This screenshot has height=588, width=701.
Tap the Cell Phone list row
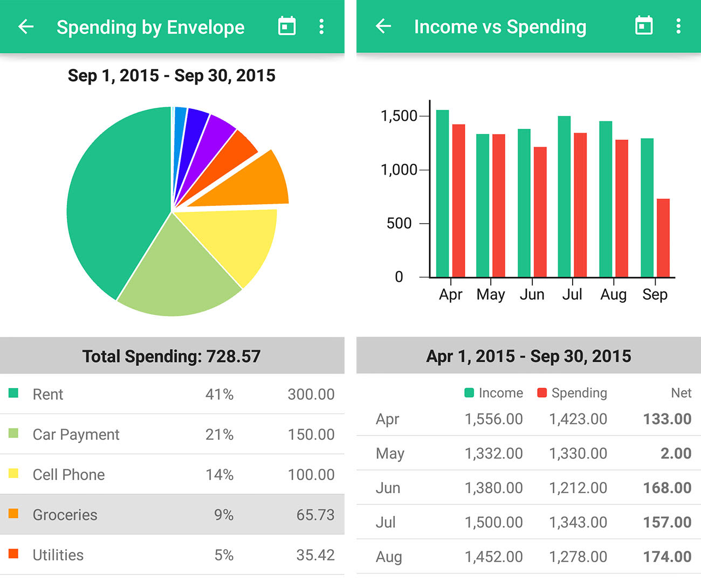tap(172, 474)
